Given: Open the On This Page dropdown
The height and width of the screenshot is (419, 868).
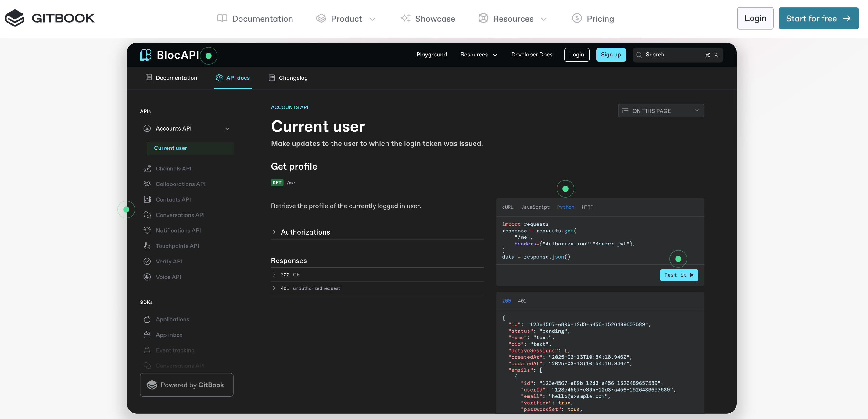Looking at the screenshot, I should pos(660,111).
